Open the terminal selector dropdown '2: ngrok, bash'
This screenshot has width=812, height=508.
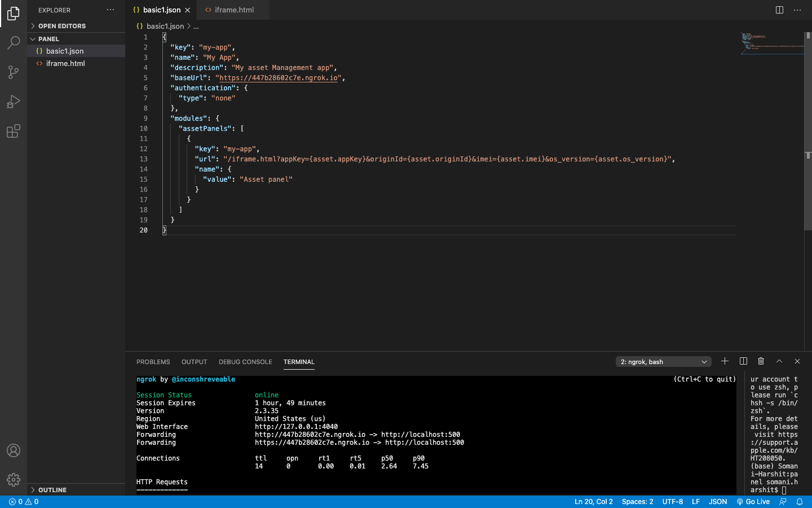(x=663, y=362)
